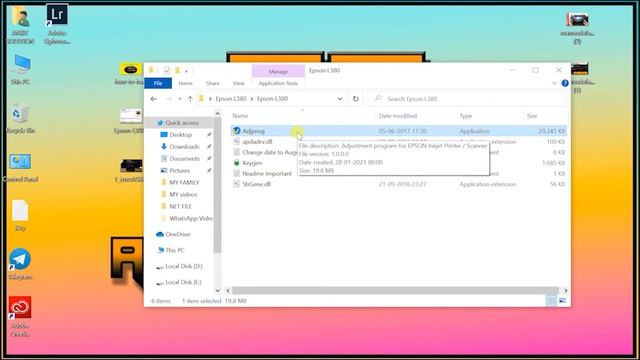This screenshot has height=360, width=640.
Task: Click the new folder quick access icon
Action: coord(178,71)
